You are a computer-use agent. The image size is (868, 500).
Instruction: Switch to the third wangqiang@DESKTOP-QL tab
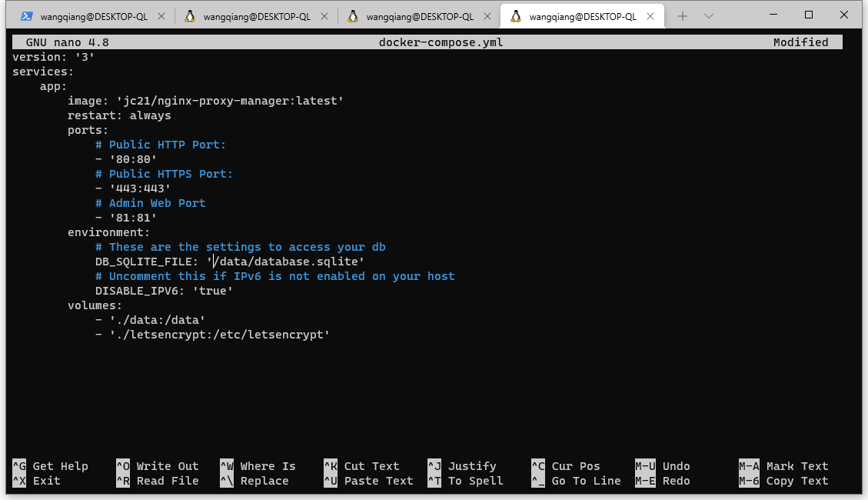[419, 16]
